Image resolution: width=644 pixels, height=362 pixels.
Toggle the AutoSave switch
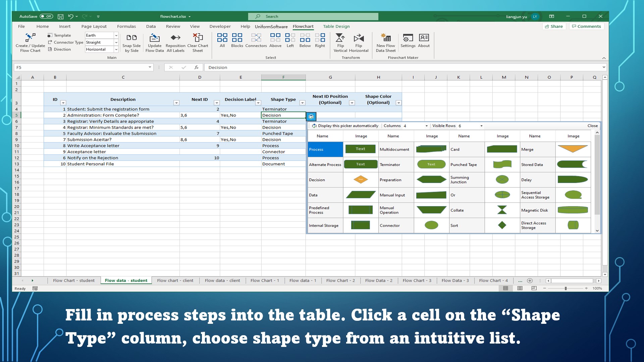46,16
